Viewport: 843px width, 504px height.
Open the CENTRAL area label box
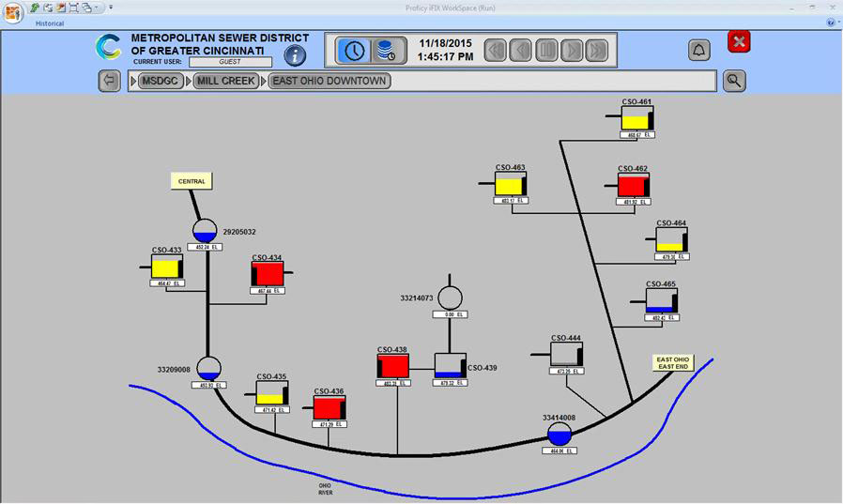tap(192, 181)
